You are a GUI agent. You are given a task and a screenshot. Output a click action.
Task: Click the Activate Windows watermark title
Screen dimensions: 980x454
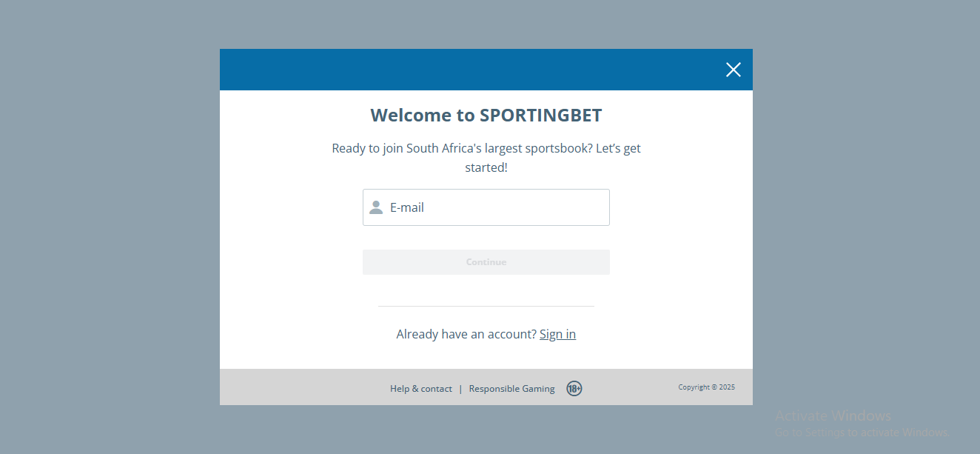coord(833,415)
